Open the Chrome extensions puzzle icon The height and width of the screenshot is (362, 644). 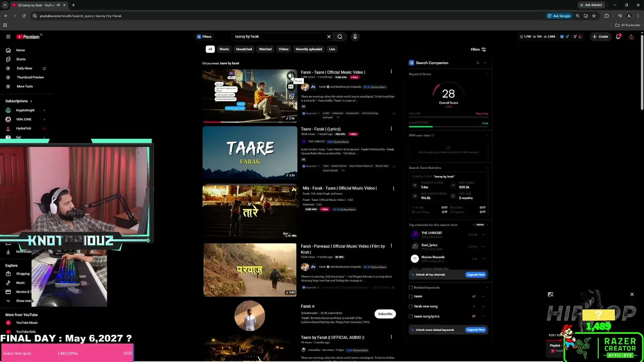click(606, 16)
